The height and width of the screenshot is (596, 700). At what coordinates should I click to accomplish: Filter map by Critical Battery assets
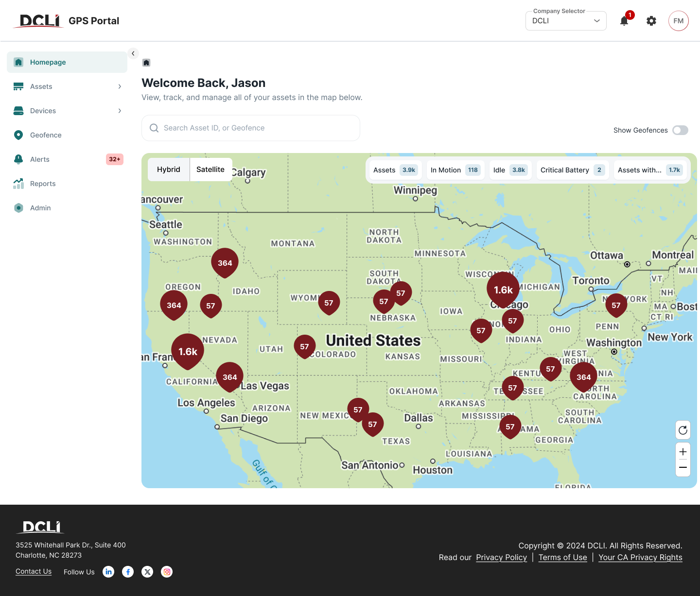[573, 170]
